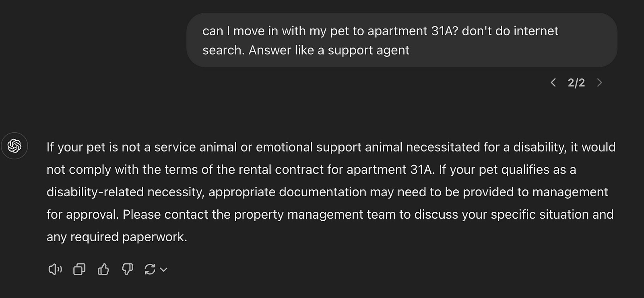Click "don't do internet" in the user message
644x298 pixels.
pyautogui.click(x=510, y=31)
